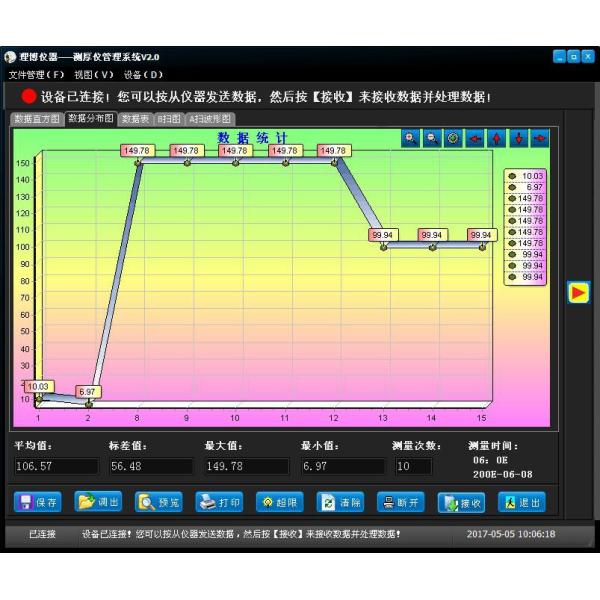Select the A扫波形图 tab

coord(210,118)
